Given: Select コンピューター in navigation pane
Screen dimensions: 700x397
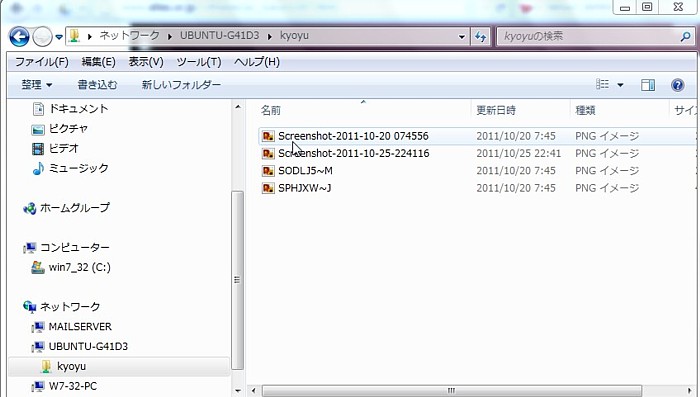Looking at the screenshot, I should click(x=75, y=247).
